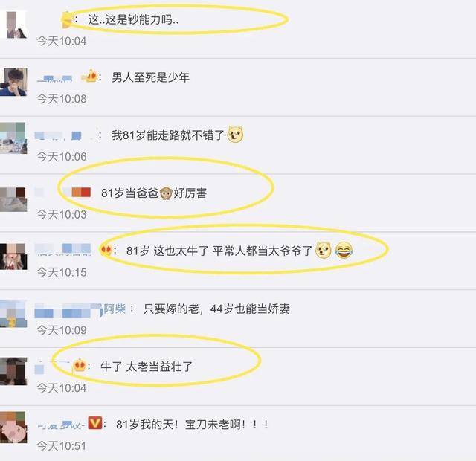Click the doge emoji after 81岁能走路就不错了
The width and height of the screenshot is (476, 461).
pos(235,134)
